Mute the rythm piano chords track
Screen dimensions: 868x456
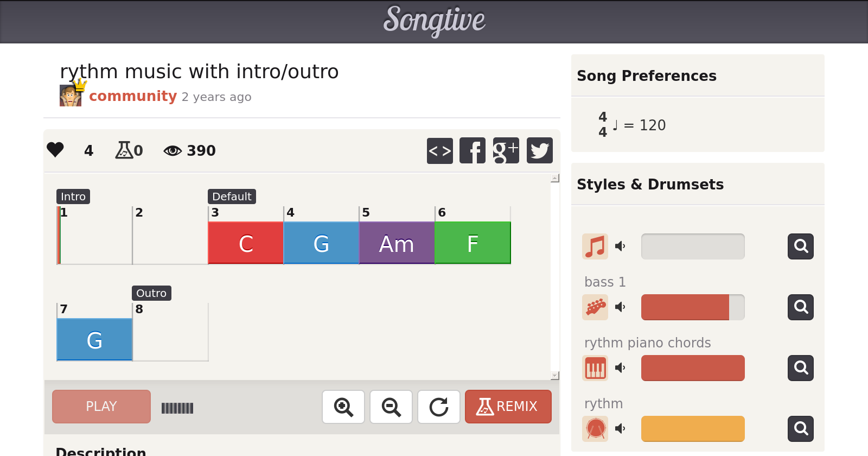pos(620,368)
